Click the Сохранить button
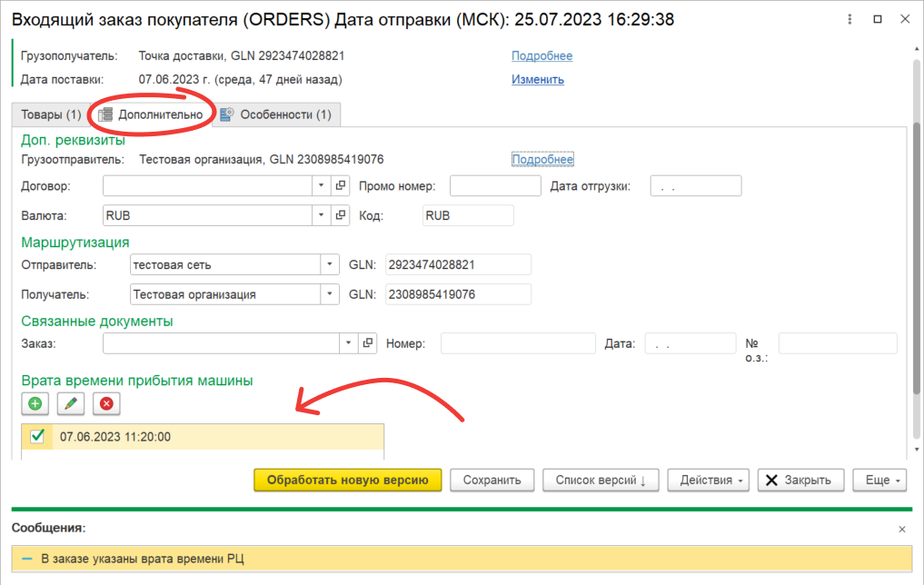 click(492, 480)
